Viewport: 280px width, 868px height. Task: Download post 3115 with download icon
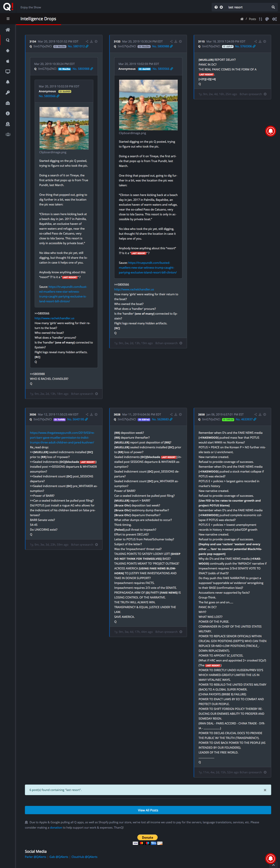pyautogui.click(x=260, y=41)
